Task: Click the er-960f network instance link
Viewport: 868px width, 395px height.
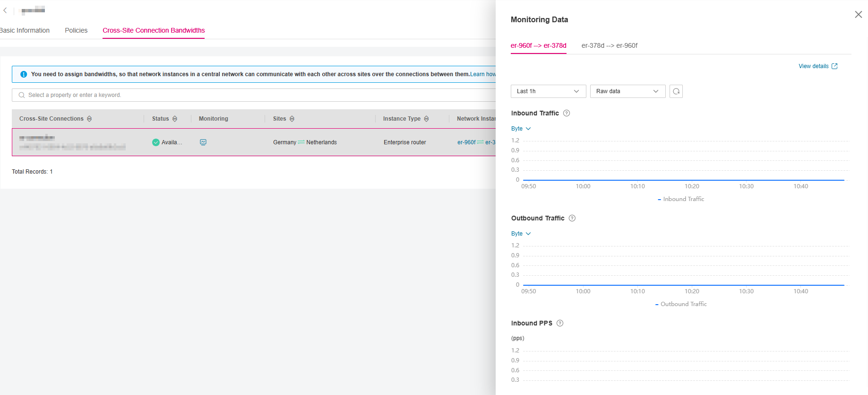Action: [466, 142]
